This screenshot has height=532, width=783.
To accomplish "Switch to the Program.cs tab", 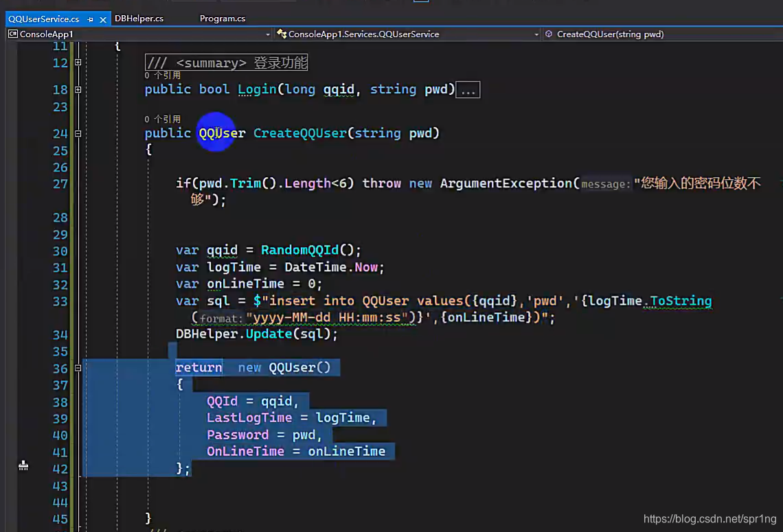I will pos(223,19).
